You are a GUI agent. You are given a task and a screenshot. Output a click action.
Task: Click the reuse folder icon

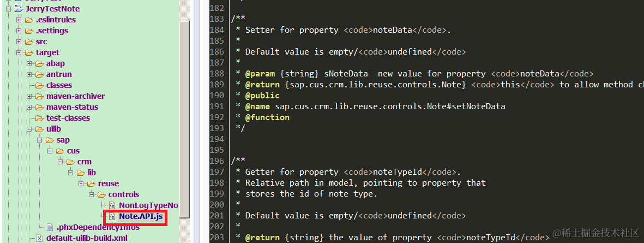click(92, 184)
